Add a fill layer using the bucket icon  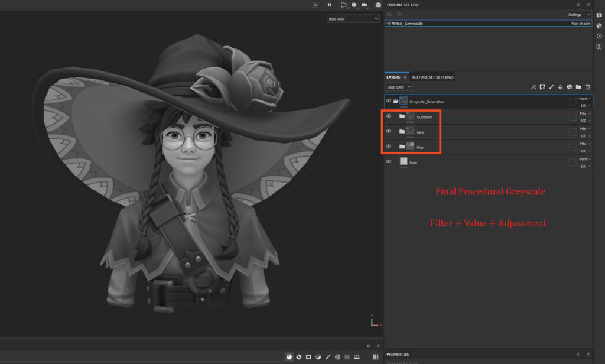tap(560, 87)
